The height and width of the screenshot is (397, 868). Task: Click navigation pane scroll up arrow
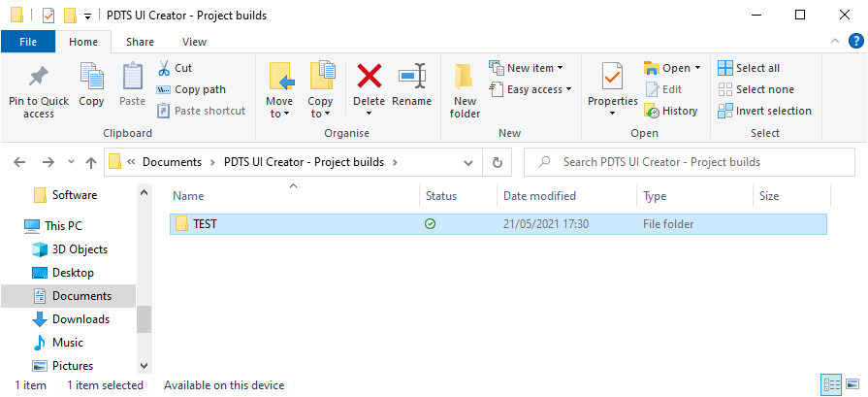[x=144, y=193]
